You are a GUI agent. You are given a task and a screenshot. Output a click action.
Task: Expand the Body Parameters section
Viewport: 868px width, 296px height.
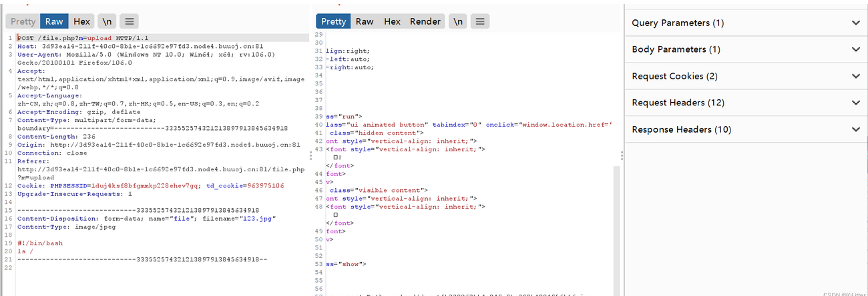[x=855, y=49]
